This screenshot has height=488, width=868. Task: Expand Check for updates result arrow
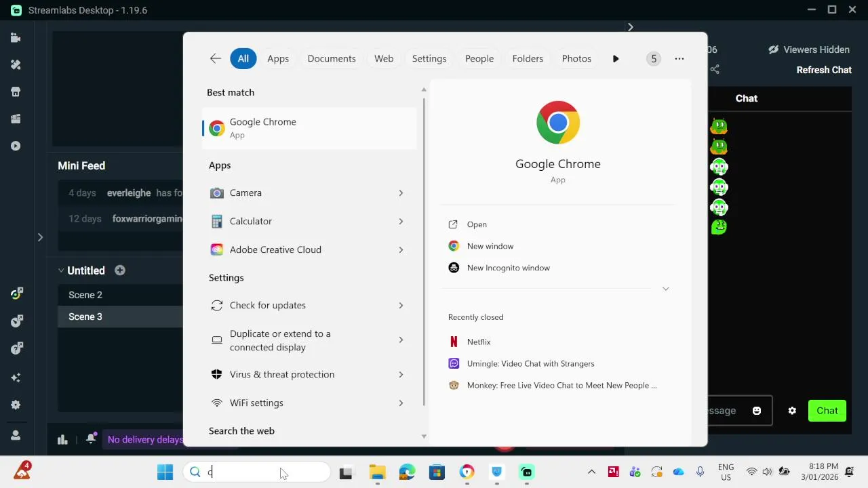401,306
